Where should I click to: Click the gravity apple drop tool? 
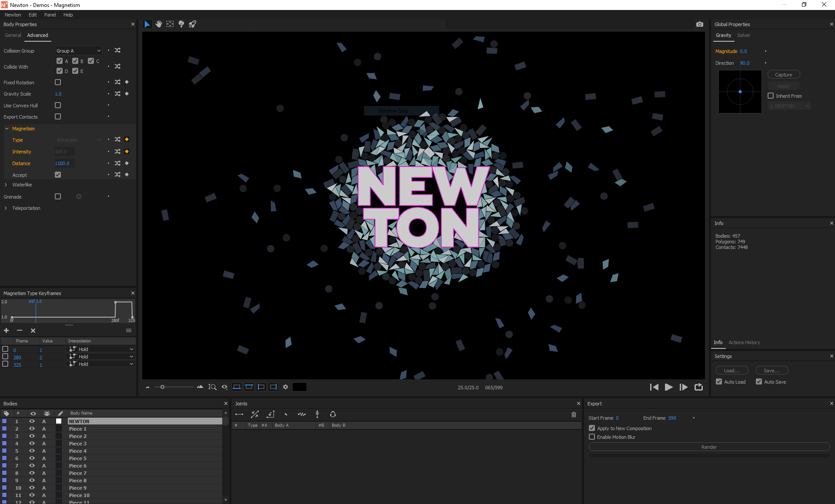pyautogui.click(x=181, y=24)
